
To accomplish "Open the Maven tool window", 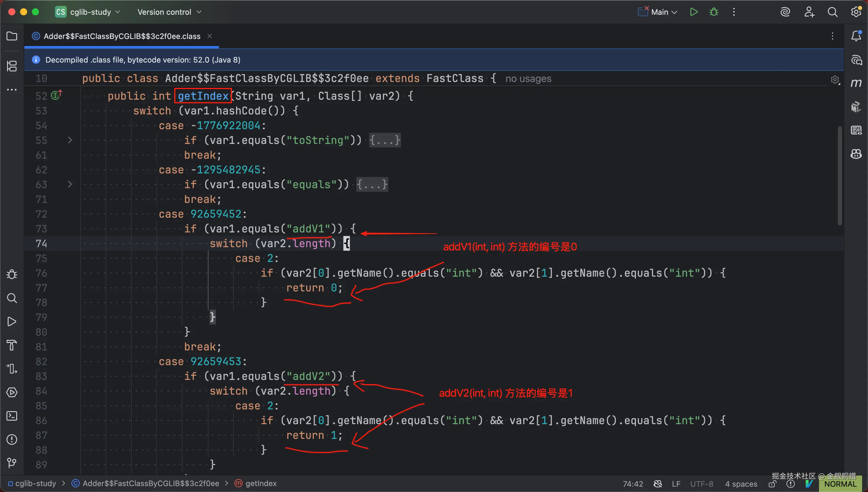I will [856, 83].
